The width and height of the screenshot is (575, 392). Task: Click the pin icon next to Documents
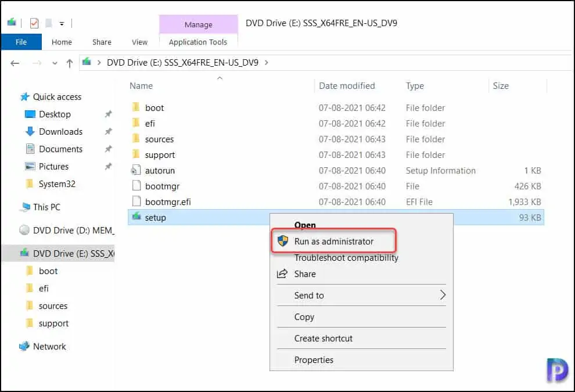click(108, 149)
